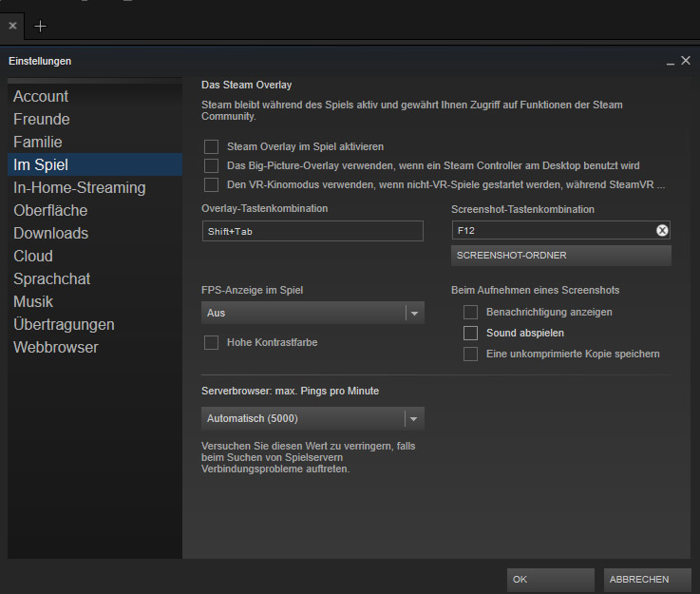Screen dimensions: 700x594
Task: Click the SCREENSHOT-ORDNER button
Action: [x=561, y=256]
